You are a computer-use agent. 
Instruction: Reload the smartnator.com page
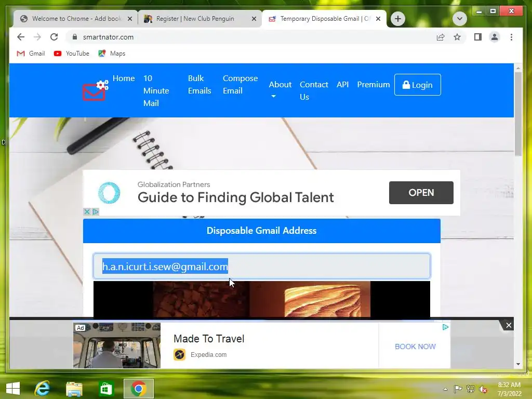point(54,37)
